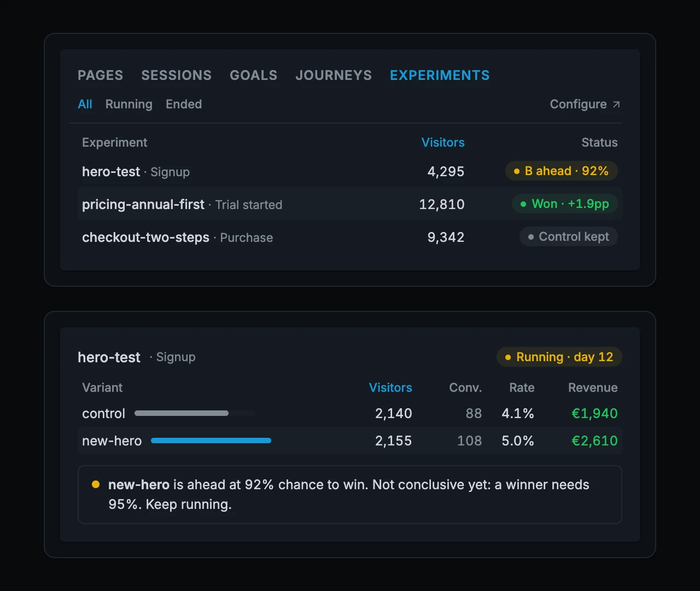Image resolution: width=700 pixels, height=591 pixels.
Task: Open the pricing-annual-first experiment
Action: click(x=350, y=204)
